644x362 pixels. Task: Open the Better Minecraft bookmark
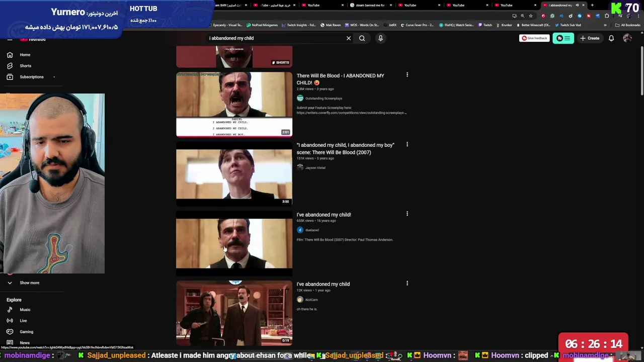533,25
